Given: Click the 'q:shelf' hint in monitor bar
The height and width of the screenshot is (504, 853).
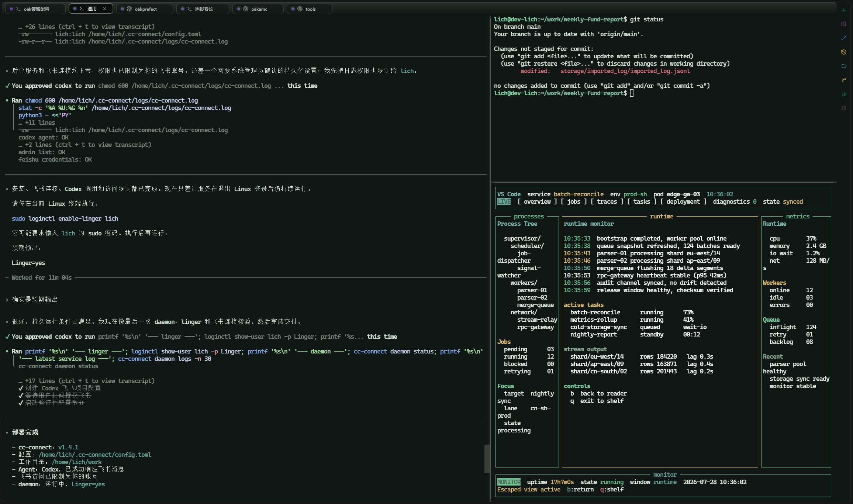Looking at the screenshot, I should (x=612, y=490).
